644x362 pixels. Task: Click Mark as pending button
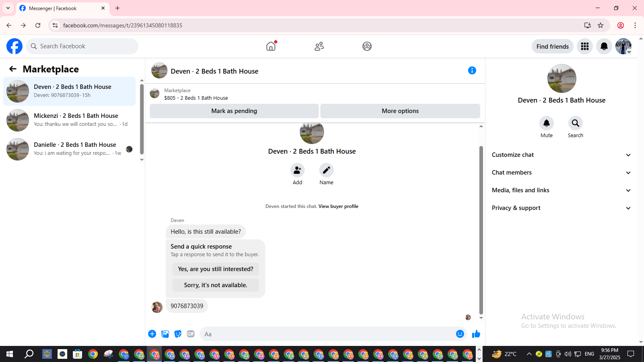234,111
